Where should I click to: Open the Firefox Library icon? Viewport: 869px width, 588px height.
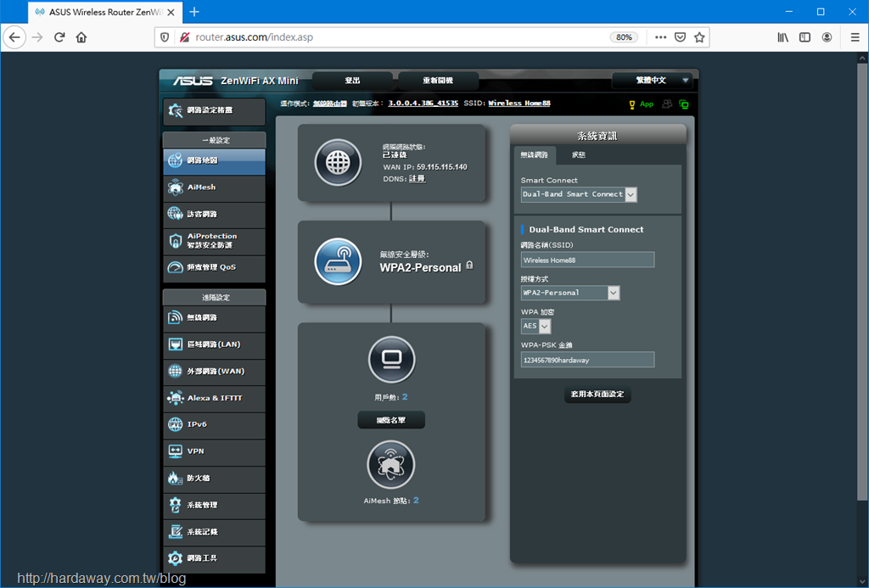coord(782,37)
